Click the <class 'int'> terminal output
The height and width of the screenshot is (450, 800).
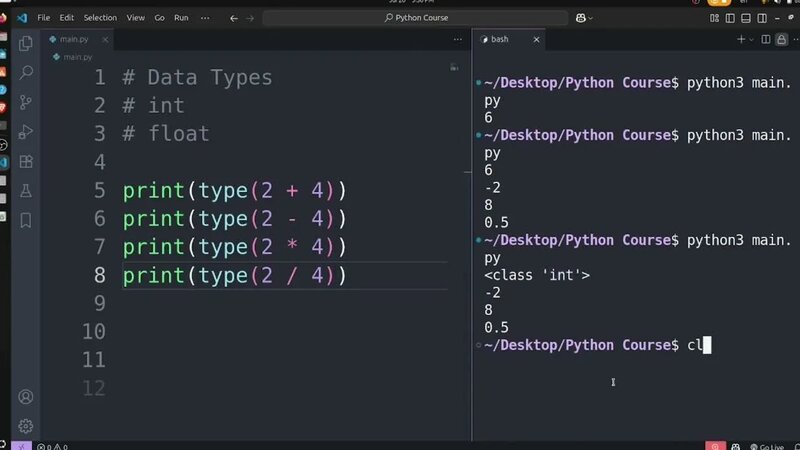pyautogui.click(x=537, y=275)
